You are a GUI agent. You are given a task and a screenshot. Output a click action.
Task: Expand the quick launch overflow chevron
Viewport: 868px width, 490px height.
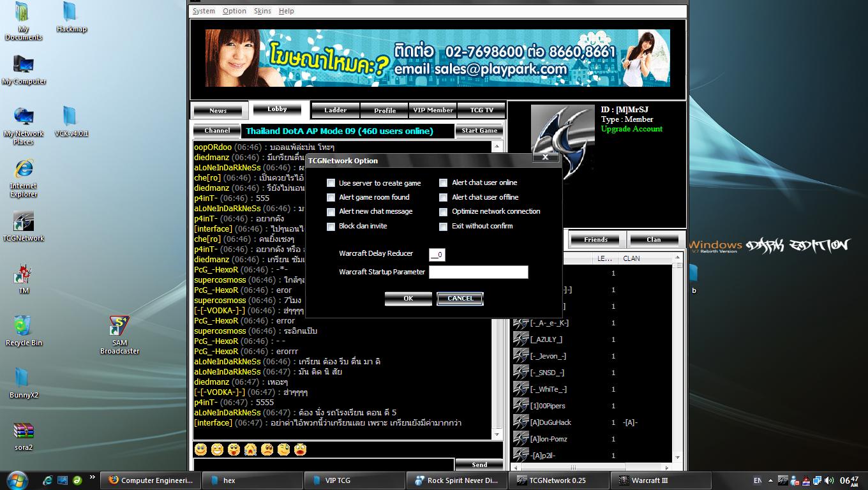[93, 477]
